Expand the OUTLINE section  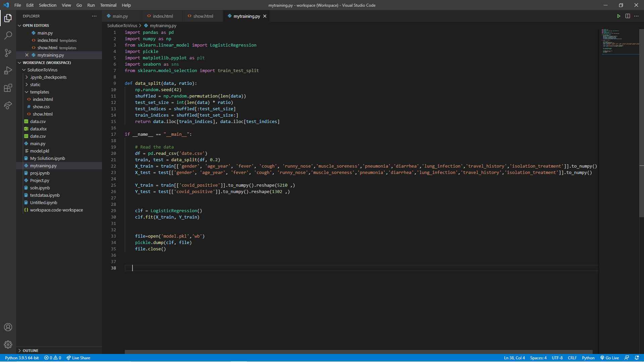[x=31, y=350]
